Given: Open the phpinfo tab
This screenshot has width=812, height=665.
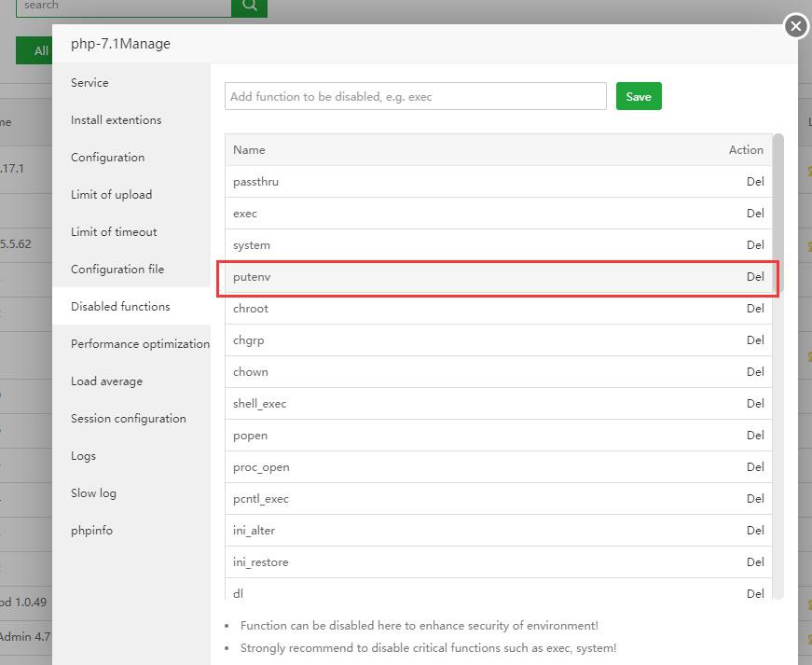Looking at the screenshot, I should click(x=91, y=531).
